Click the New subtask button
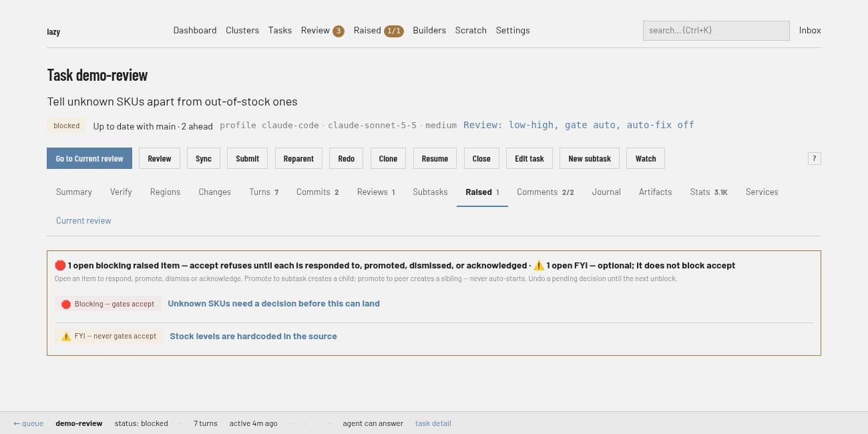868x434 pixels. pyautogui.click(x=590, y=158)
